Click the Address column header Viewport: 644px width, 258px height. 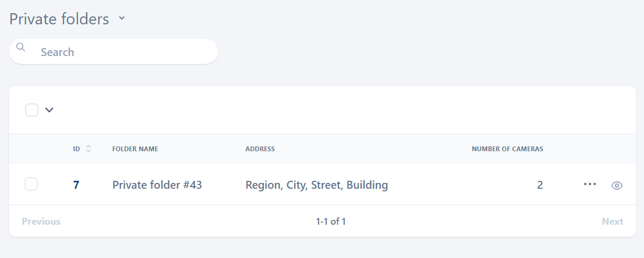260,149
